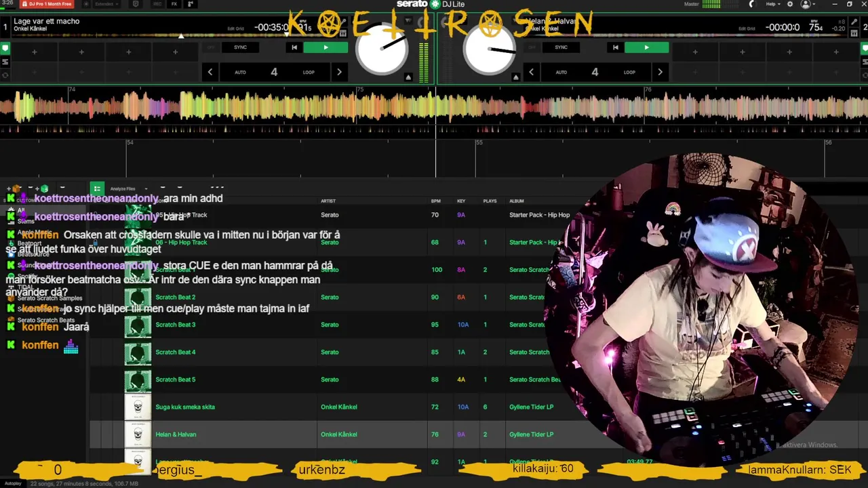This screenshot has width=868, height=488.
Task: Click right deck virtual platter
Action: (x=489, y=48)
